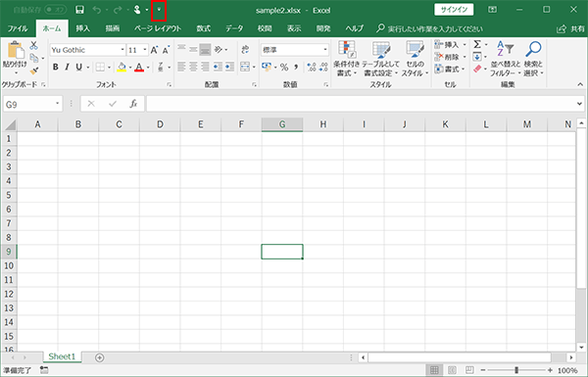The height and width of the screenshot is (377, 588).
Task: Switch to the 挿入 ribbon tab
Action: pos(83,28)
